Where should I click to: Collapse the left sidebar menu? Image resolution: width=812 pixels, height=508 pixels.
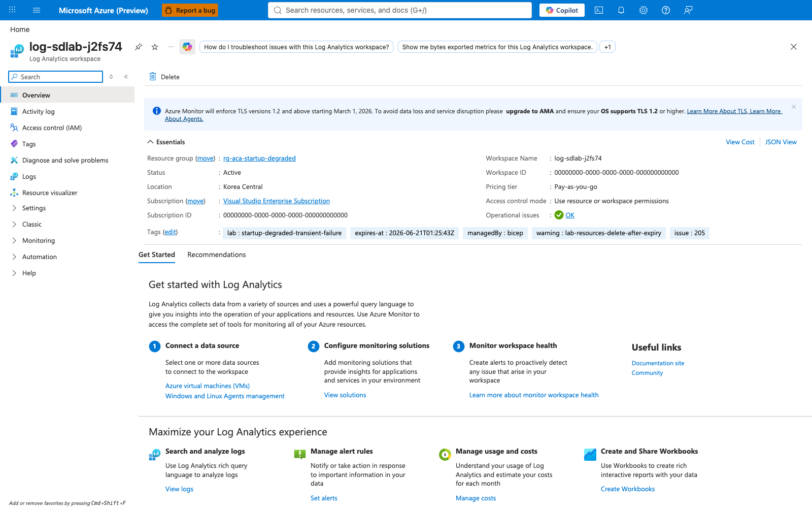[126, 77]
